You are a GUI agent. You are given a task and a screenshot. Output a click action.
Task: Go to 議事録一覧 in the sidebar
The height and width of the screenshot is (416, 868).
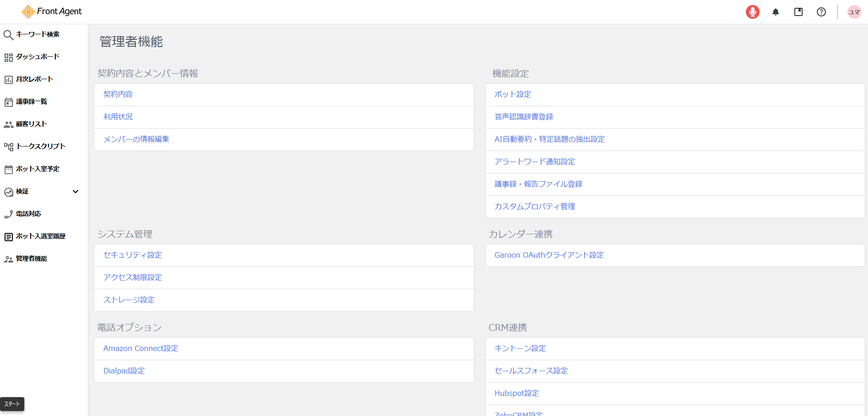click(x=31, y=102)
